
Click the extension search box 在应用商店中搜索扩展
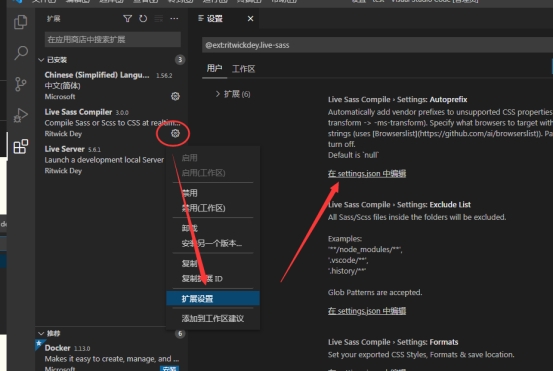(113, 39)
